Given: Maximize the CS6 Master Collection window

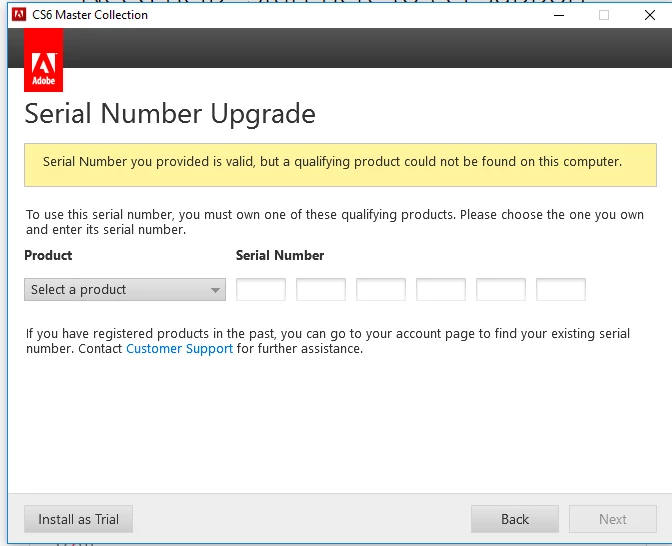Looking at the screenshot, I should point(604,15).
